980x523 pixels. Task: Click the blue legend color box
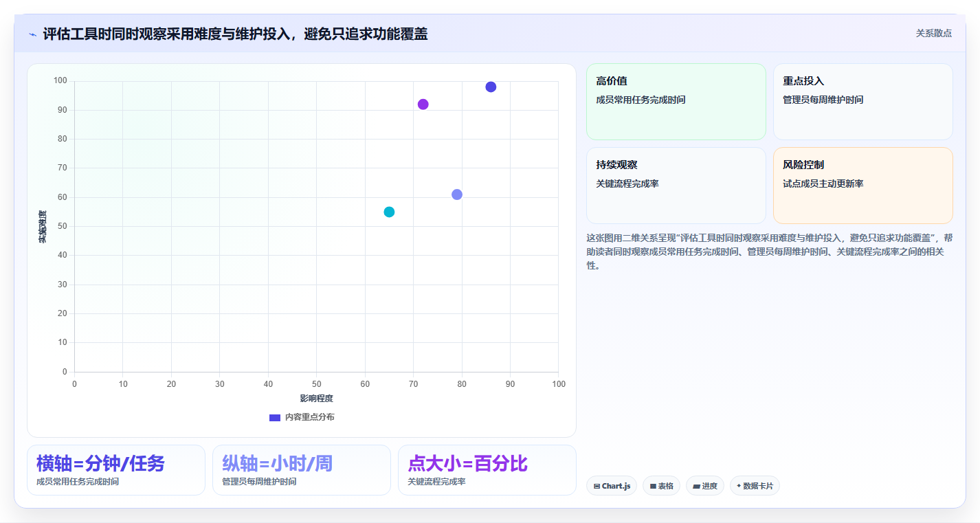tap(275, 417)
